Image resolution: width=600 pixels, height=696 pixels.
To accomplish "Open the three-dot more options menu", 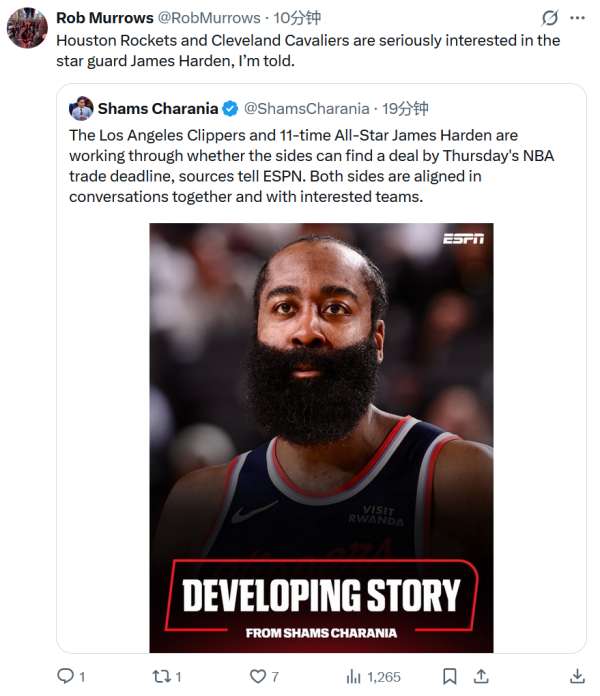I will (577, 18).
